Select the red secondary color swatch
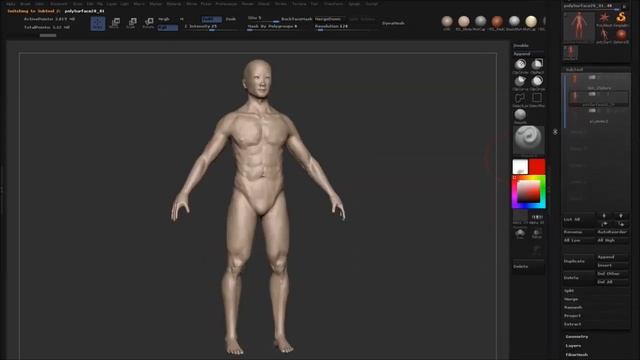This screenshot has height=360, width=640. click(x=537, y=167)
